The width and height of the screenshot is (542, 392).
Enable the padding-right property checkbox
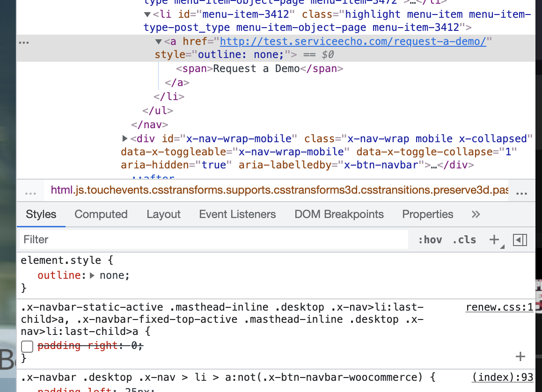click(x=27, y=346)
